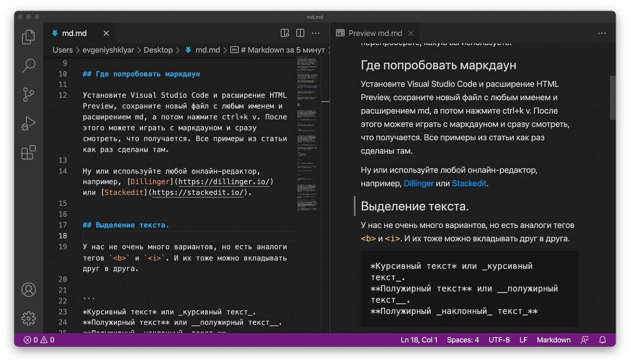Click the <i> code tag in preview
Screen dimensions: 630x364
393,239
